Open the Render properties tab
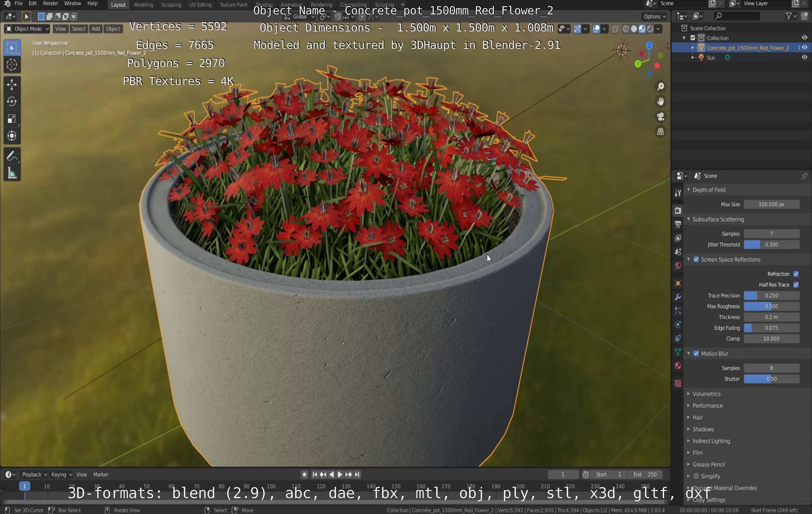The width and height of the screenshot is (812, 514). point(678,210)
